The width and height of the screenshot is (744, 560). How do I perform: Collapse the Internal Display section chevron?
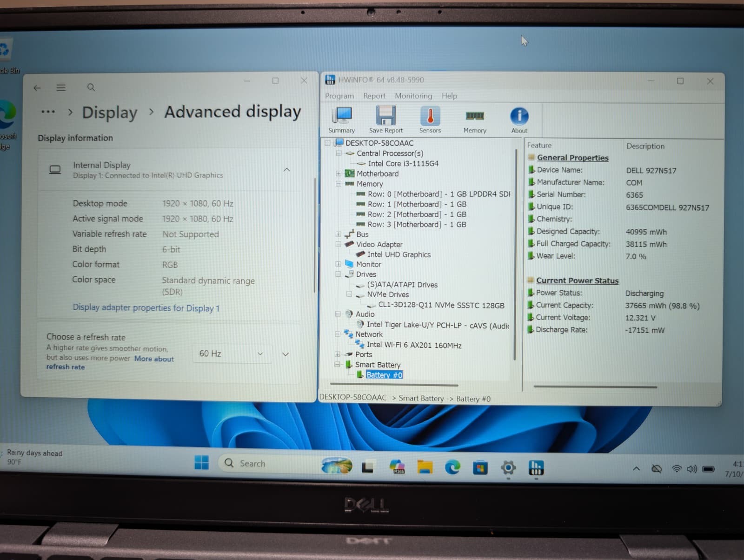(x=287, y=170)
